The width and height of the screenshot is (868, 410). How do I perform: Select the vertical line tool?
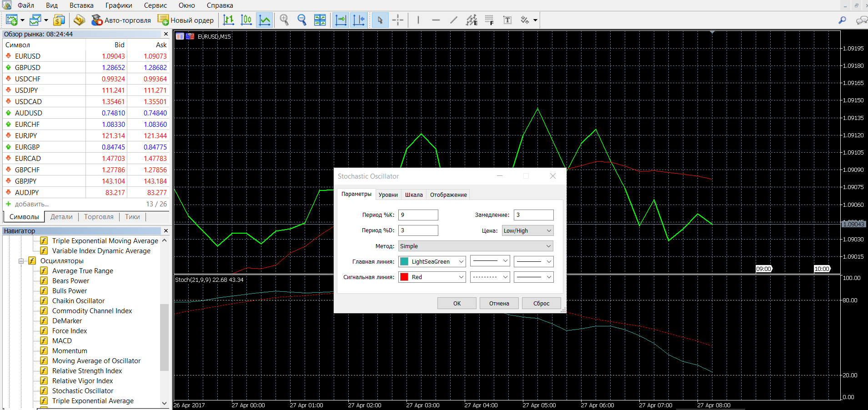click(418, 20)
